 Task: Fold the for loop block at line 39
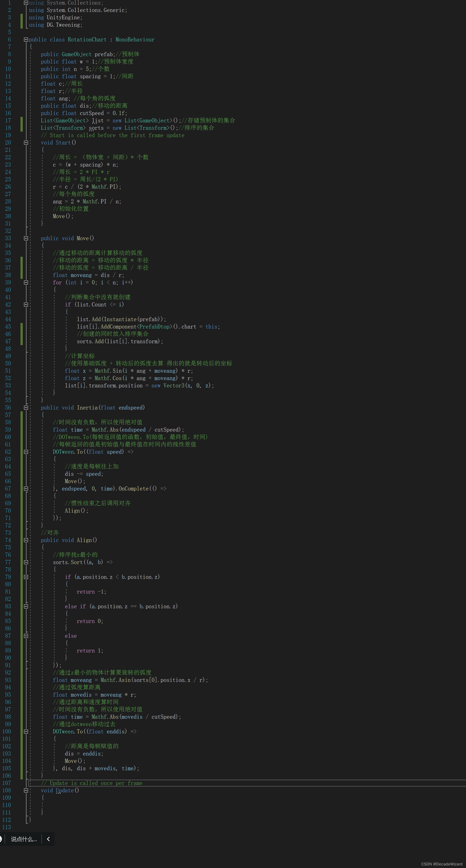[x=26, y=282]
